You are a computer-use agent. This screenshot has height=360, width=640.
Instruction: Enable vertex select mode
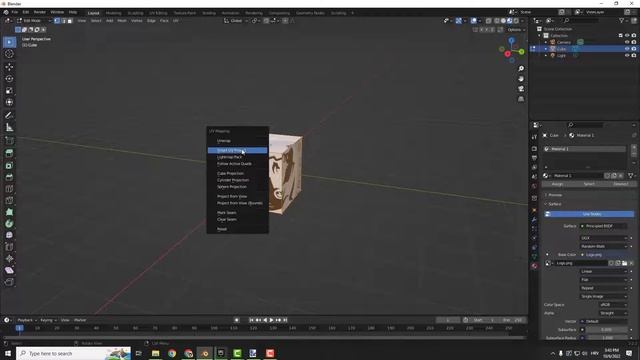click(x=57, y=20)
